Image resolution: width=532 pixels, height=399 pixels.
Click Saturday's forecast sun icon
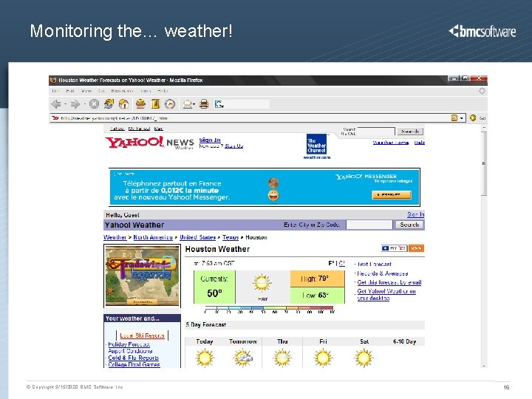pos(364,358)
